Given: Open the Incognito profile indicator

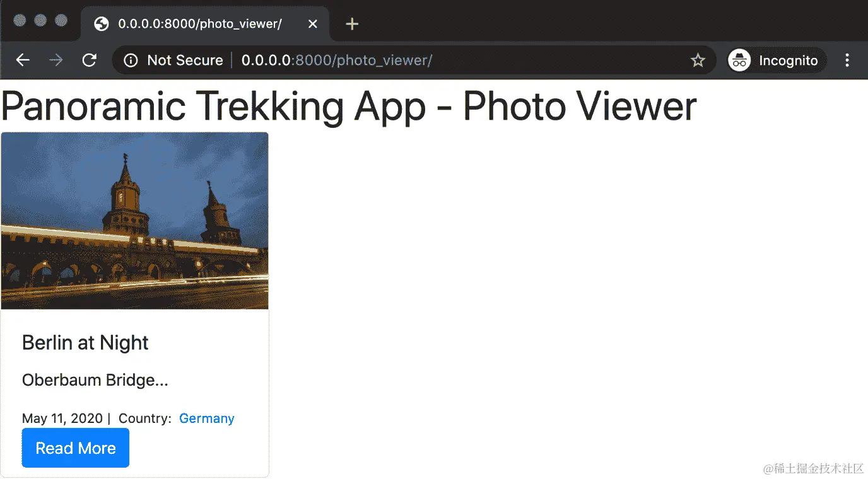Looking at the screenshot, I should [777, 61].
